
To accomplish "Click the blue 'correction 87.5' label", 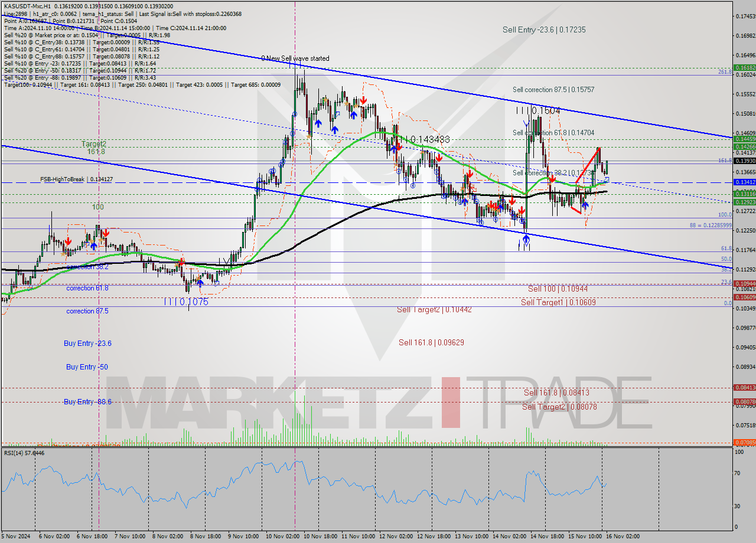I will (x=87, y=311).
